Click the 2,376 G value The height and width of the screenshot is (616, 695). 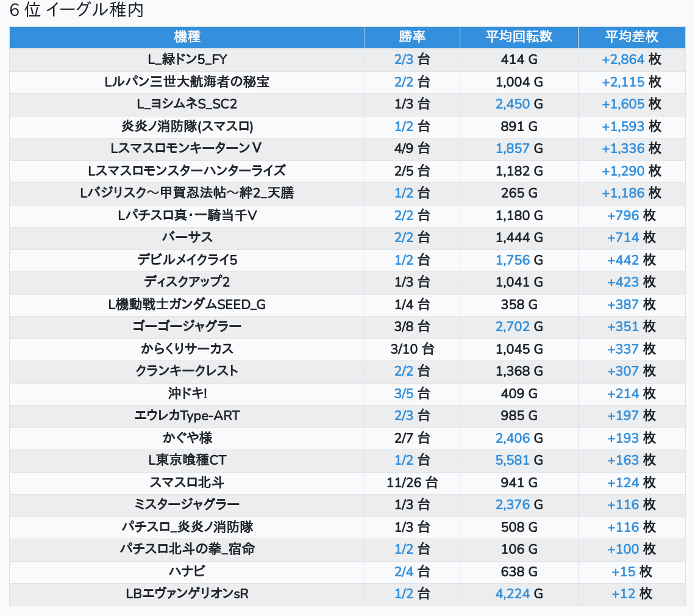pos(519,504)
